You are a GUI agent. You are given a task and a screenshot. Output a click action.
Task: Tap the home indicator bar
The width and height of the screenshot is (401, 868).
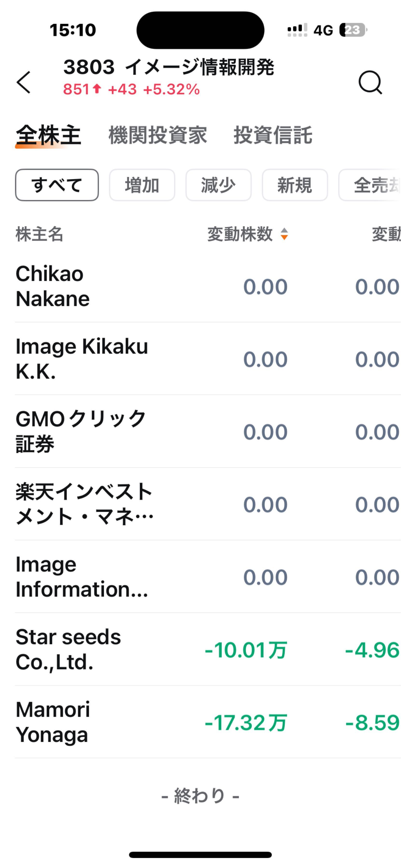[x=200, y=854]
